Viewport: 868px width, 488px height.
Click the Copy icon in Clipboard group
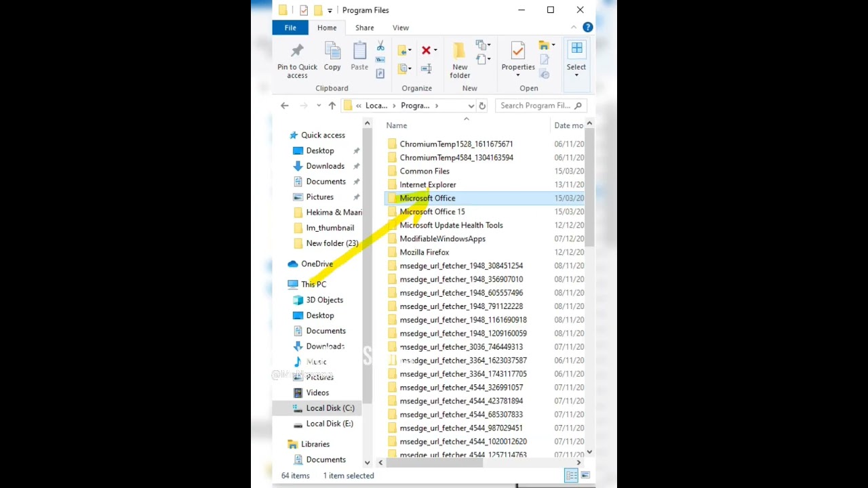pyautogui.click(x=332, y=51)
